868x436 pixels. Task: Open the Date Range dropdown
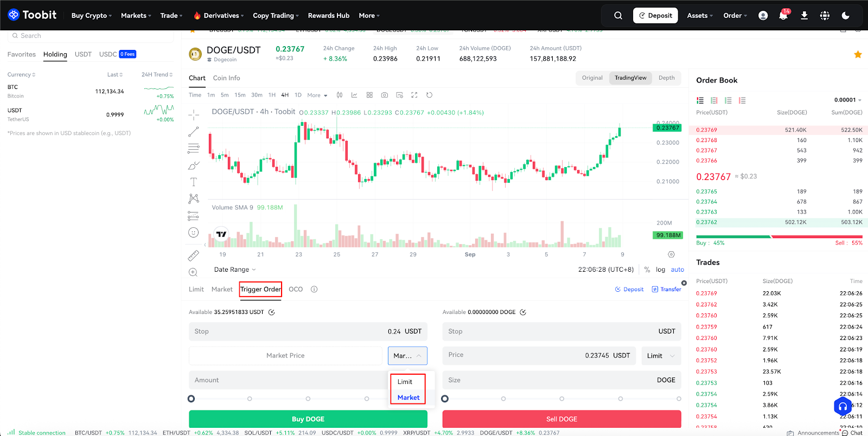(235, 270)
